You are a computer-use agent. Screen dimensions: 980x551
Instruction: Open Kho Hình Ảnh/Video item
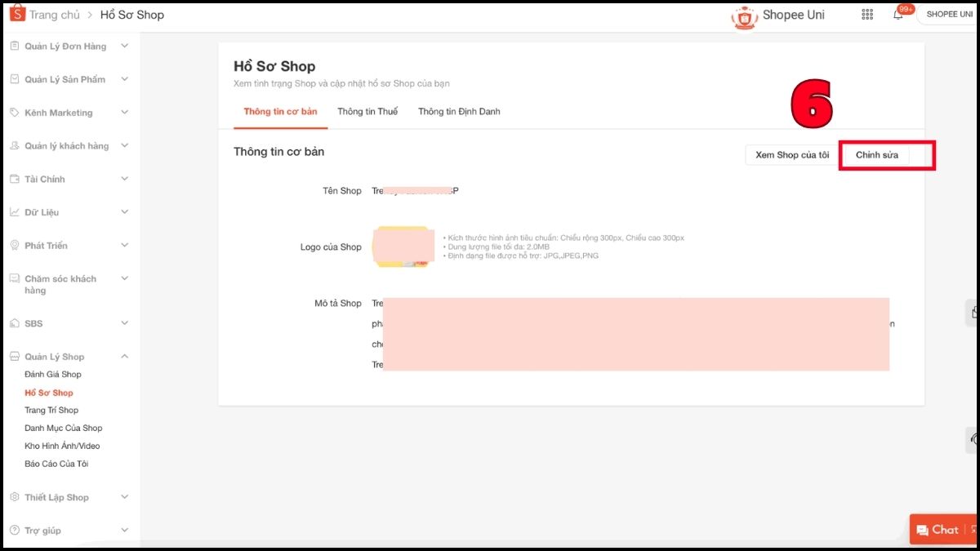tap(62, 447)
